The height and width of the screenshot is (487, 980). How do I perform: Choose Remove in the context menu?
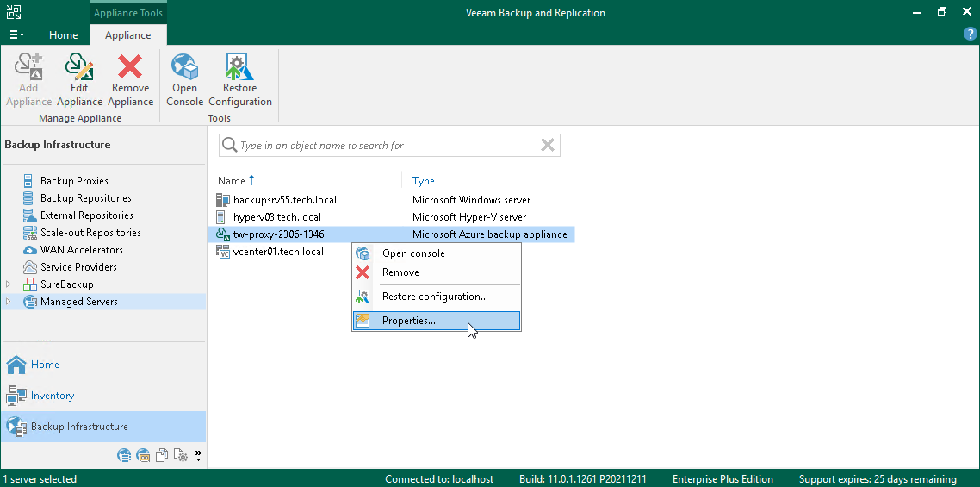coord(437,272)
